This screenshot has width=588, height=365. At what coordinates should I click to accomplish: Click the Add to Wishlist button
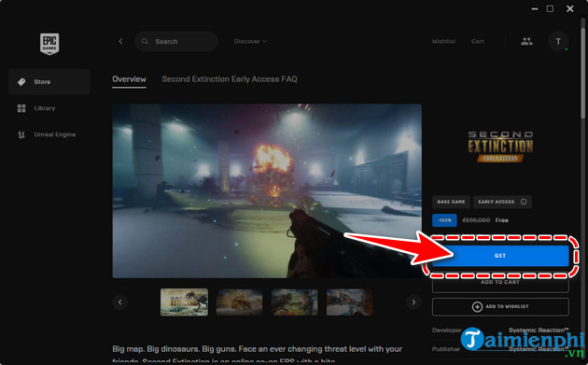pyautogui.click(x=500, y=307)
